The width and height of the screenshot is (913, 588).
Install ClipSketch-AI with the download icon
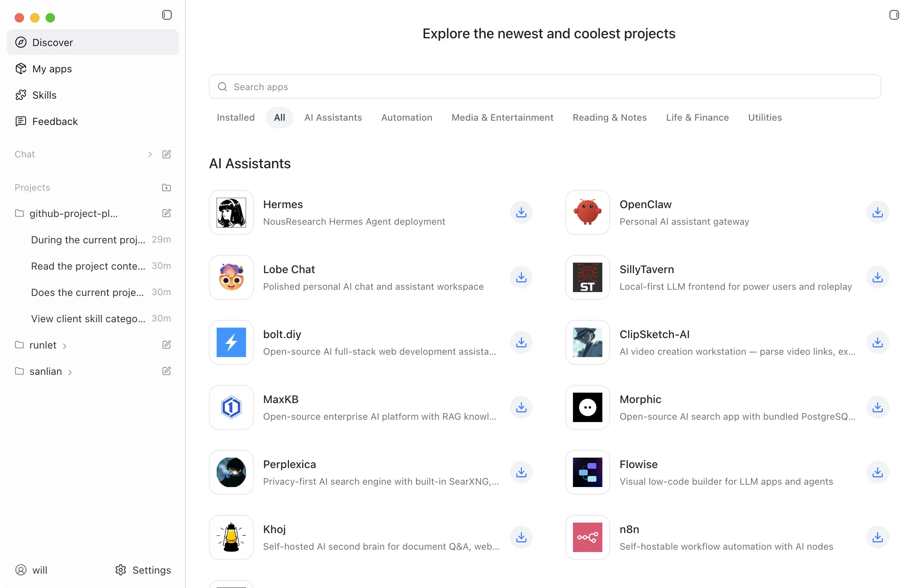click(x=877, y=342)
